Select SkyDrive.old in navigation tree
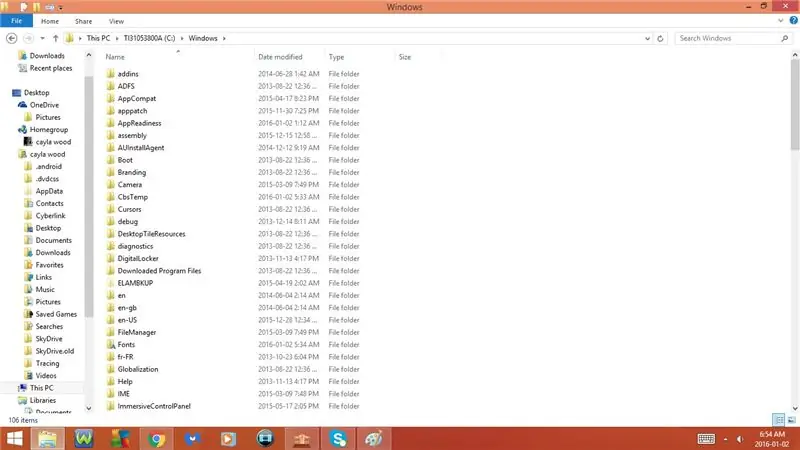The width and height of the screenshot is (800, 450). pos(55,351)
